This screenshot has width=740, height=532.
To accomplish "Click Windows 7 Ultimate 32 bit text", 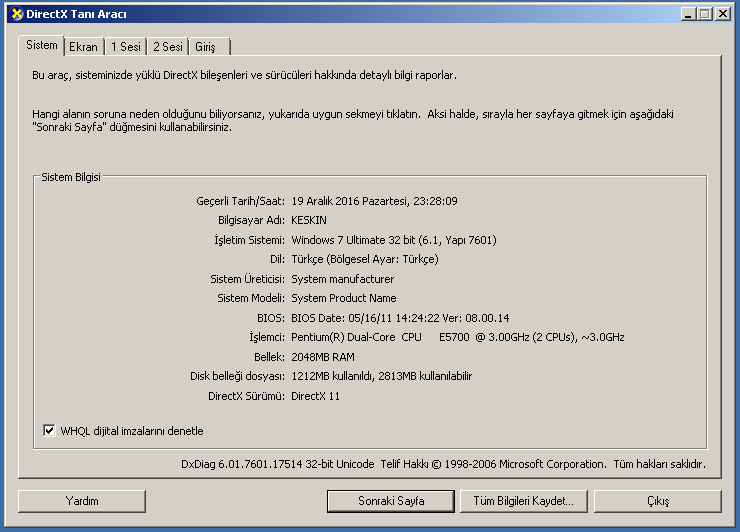I will click(x=353, y=240).
